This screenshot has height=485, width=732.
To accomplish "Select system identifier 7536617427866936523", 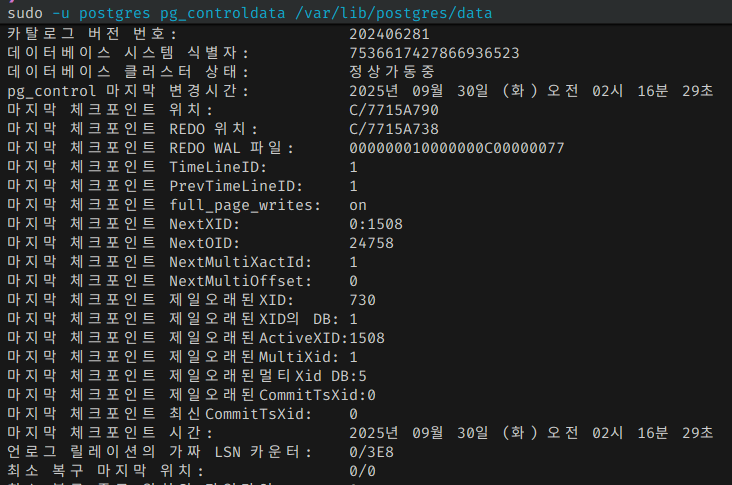I will point(434,53).
